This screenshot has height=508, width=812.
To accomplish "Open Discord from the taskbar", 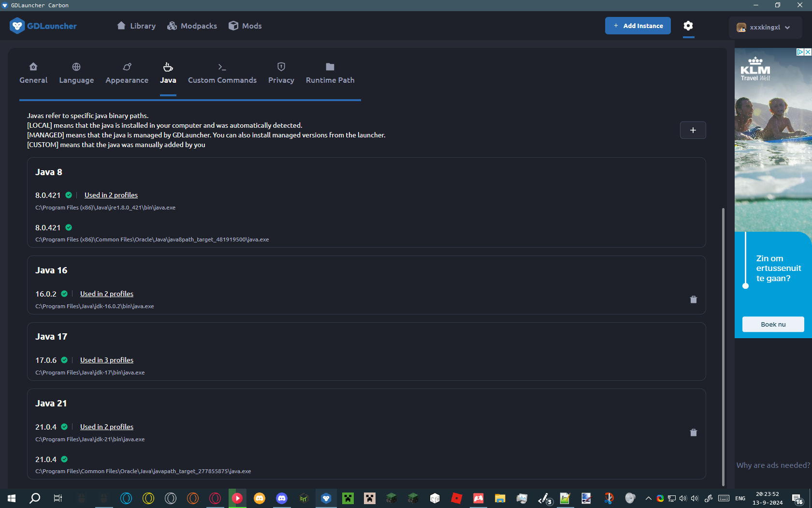I will point(282,498).
